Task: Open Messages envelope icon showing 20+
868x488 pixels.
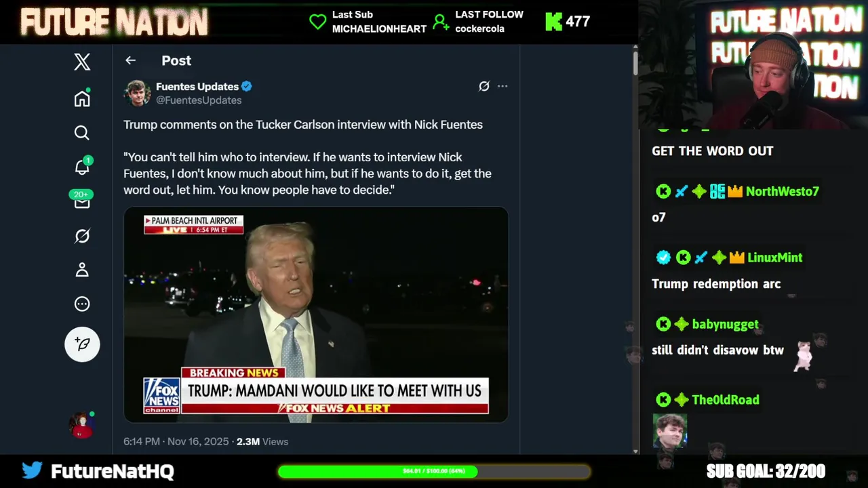Action: pos(81,200)
